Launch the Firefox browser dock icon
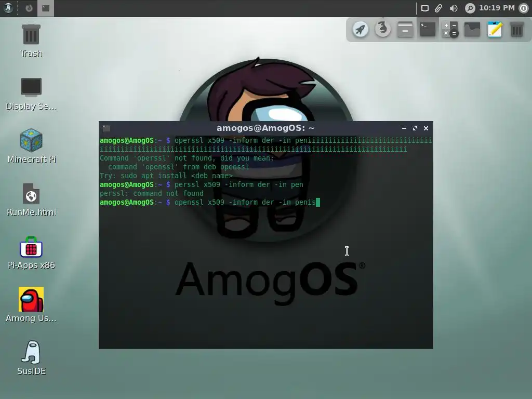Viewport: 532px width, 399px height. (x=383, y=30)
